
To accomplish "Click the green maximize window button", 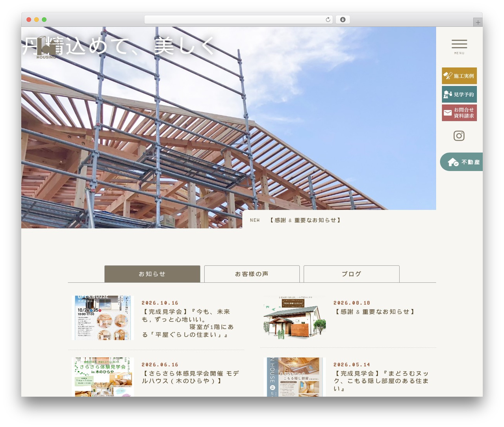I will (x=44, y=20).
